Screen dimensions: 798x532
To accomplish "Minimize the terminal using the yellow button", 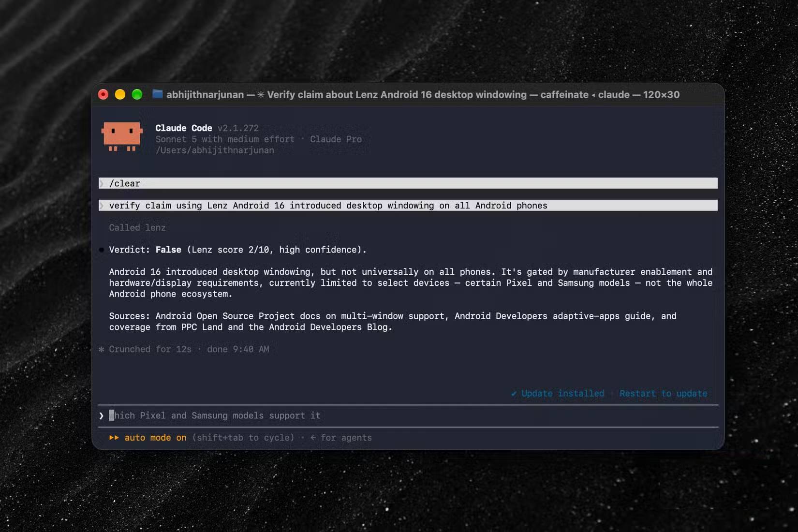I will pos(120,94).
